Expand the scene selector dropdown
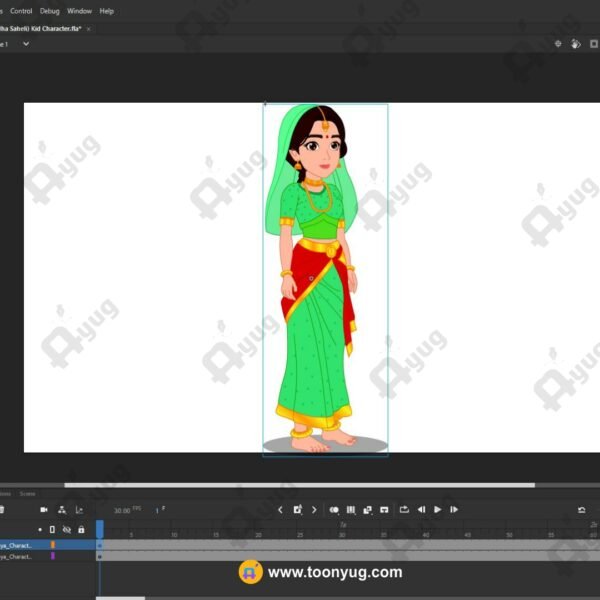 tap(26, 44)
